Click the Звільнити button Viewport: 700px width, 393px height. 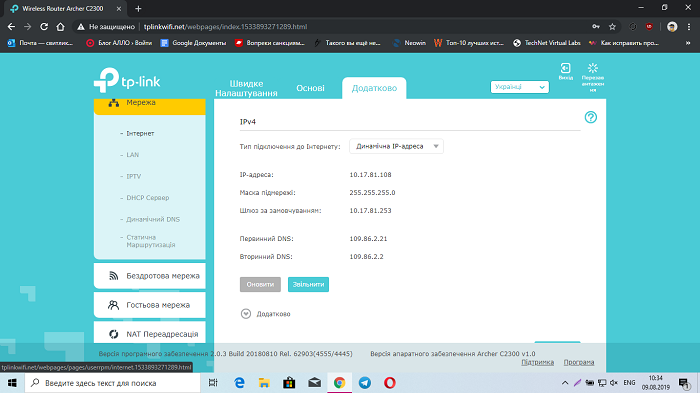(308, 284)
